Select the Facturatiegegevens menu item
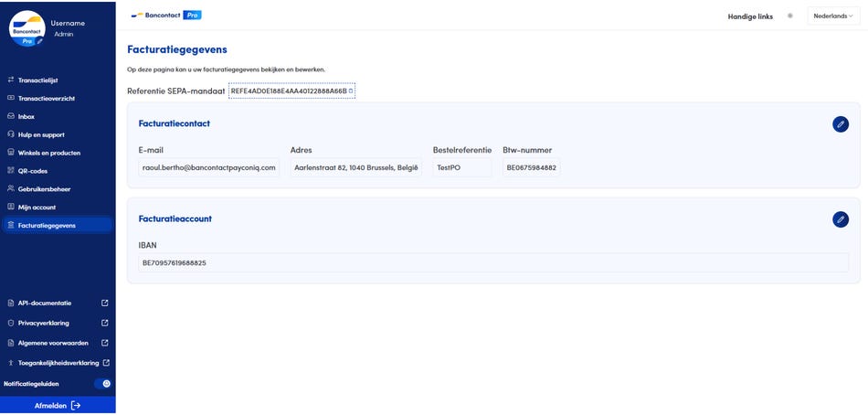 pos(58,226)
